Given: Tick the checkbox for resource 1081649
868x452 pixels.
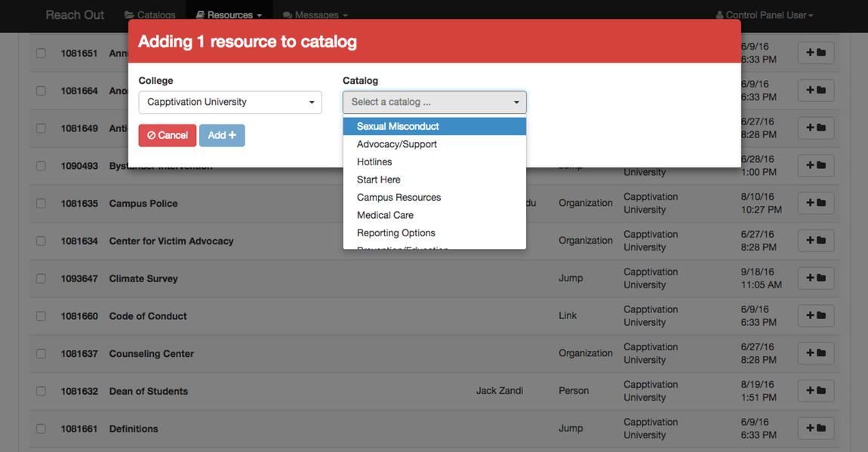Looking at the screenshot, I should [x=41, y=128].
